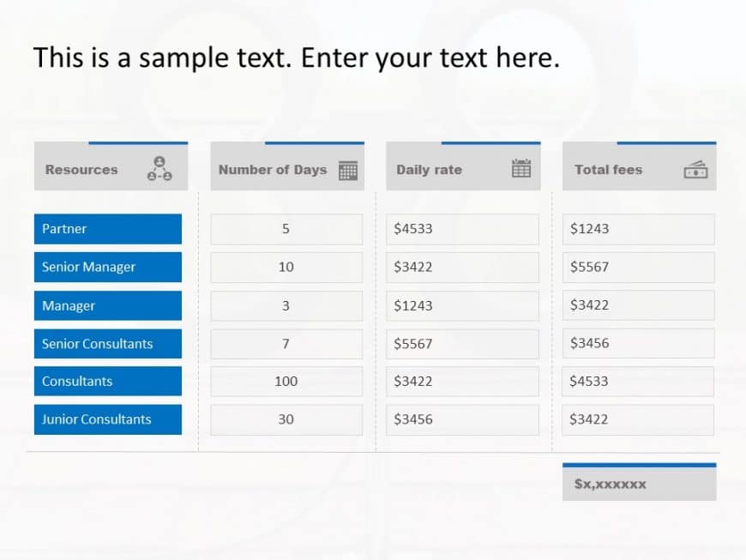
Task: Click the $5567 daily rate cell
Action: (462, 344)
